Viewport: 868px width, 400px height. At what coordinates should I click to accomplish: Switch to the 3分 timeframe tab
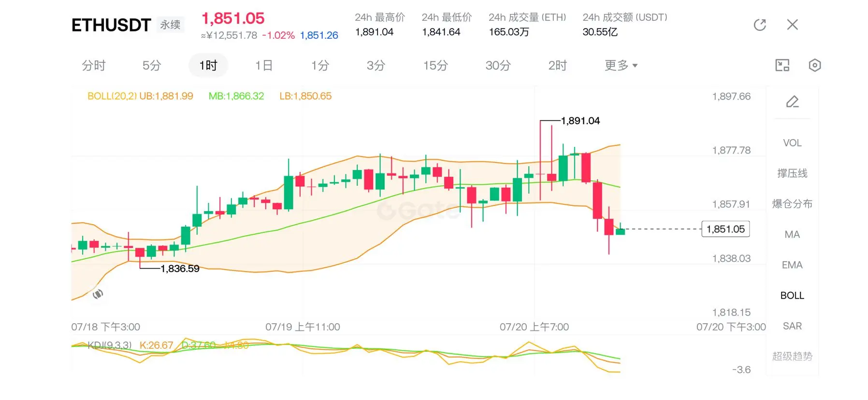click(x=376, y=65)
